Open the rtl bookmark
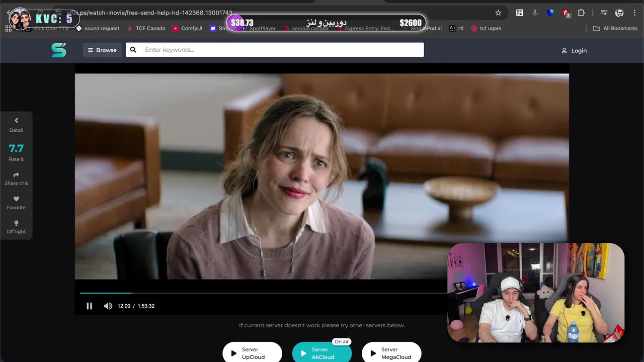644x362 pixels. (456, 28)
